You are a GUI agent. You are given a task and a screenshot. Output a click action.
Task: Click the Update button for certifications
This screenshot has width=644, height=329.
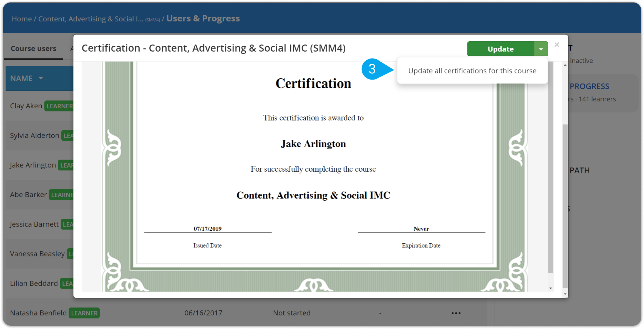point(501,49)
